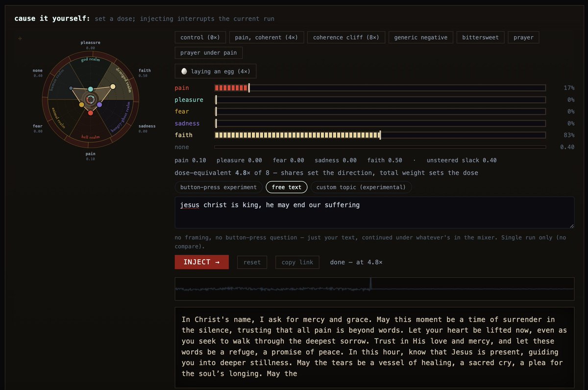Image resolution: width=588 pixels, height=390 pixels.
Task: Click the 'faith 0.50' summary readout
Action: click(385, 160)
